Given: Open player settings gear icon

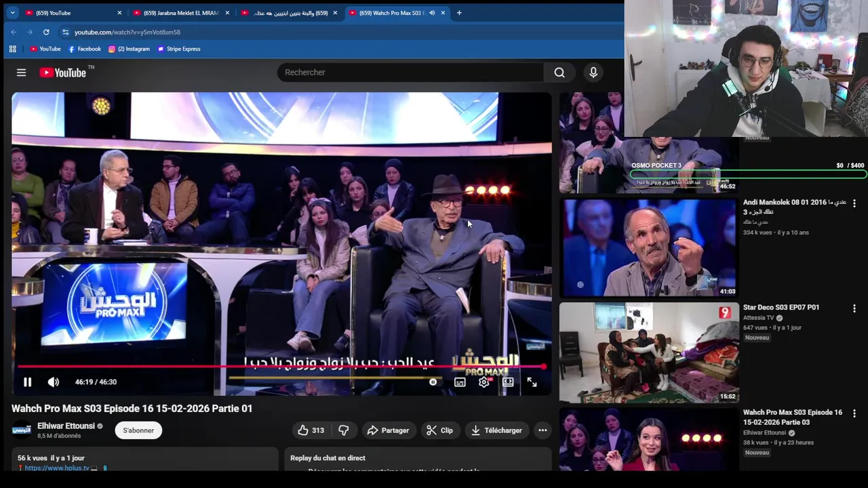Looking at the screenshot, I should point(484,382).
